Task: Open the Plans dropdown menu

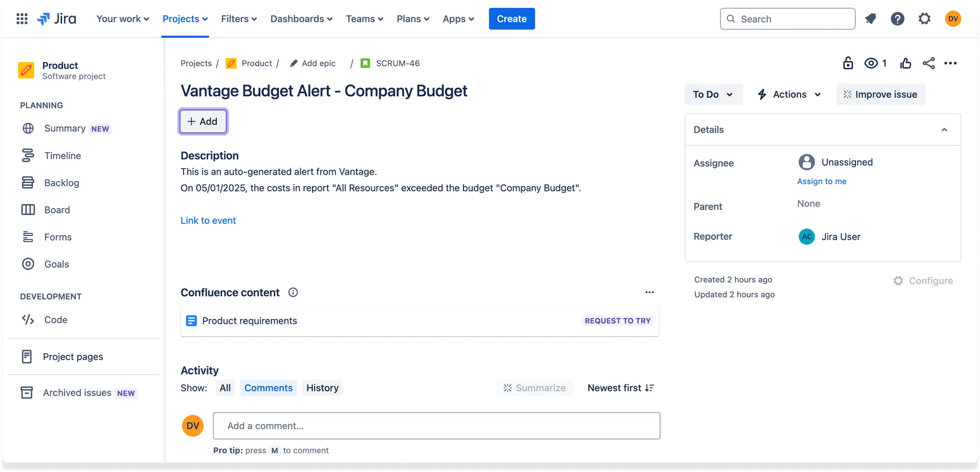Action: click(x=413, y=19)
